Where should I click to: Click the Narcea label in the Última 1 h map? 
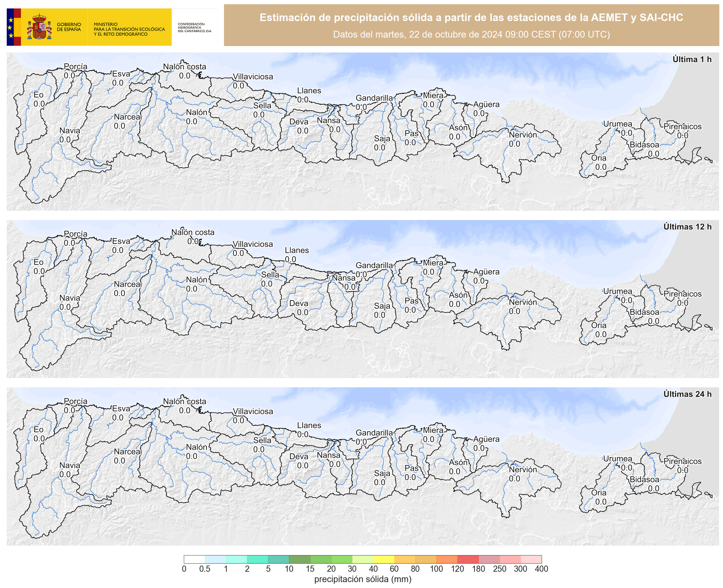127,117
